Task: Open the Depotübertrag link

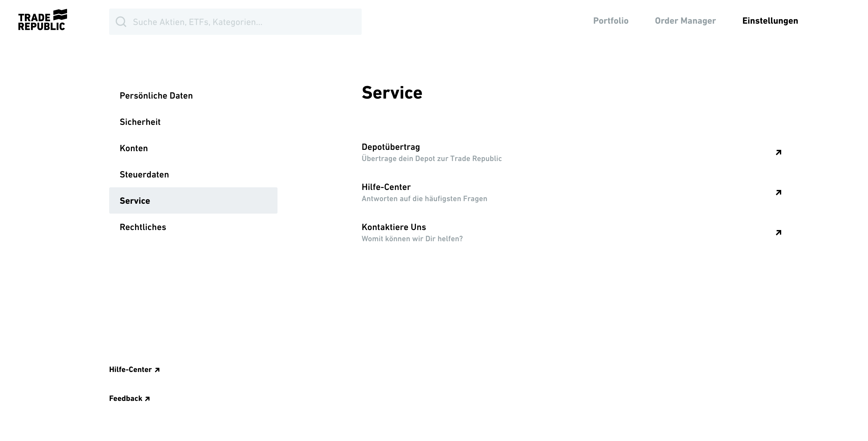Action: [391, 147]
